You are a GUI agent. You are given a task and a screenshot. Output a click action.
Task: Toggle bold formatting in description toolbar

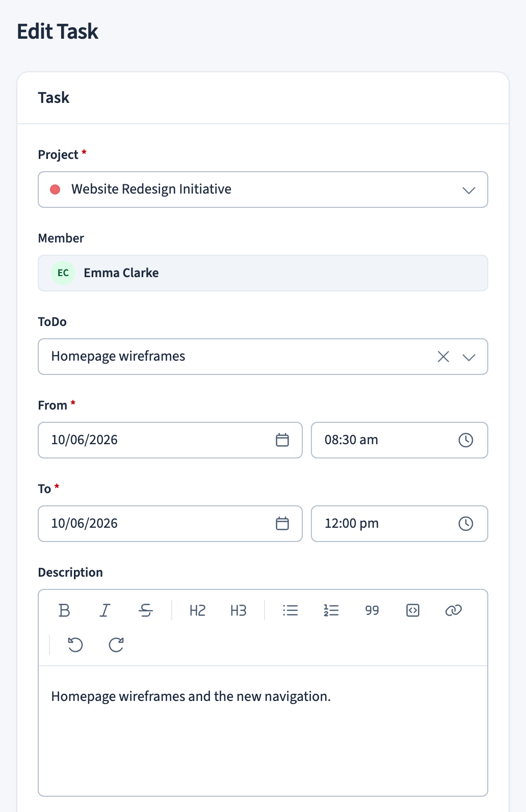(64, 610)
